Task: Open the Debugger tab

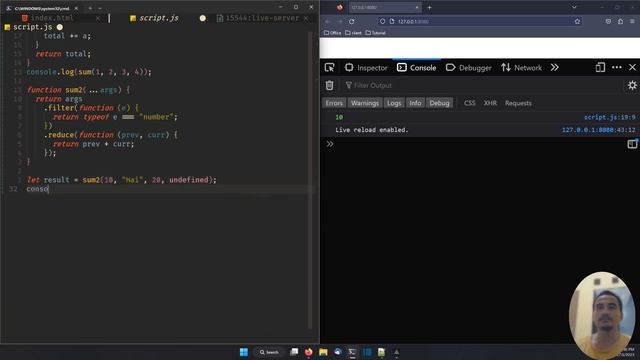Action: [469, 68]
